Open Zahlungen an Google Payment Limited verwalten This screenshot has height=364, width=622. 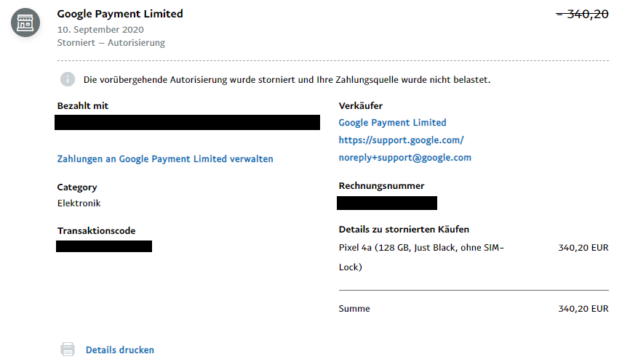[165, 159]
